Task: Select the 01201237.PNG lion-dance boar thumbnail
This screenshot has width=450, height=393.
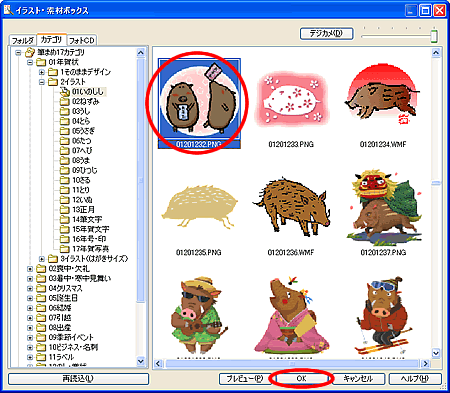Action: 383,207
